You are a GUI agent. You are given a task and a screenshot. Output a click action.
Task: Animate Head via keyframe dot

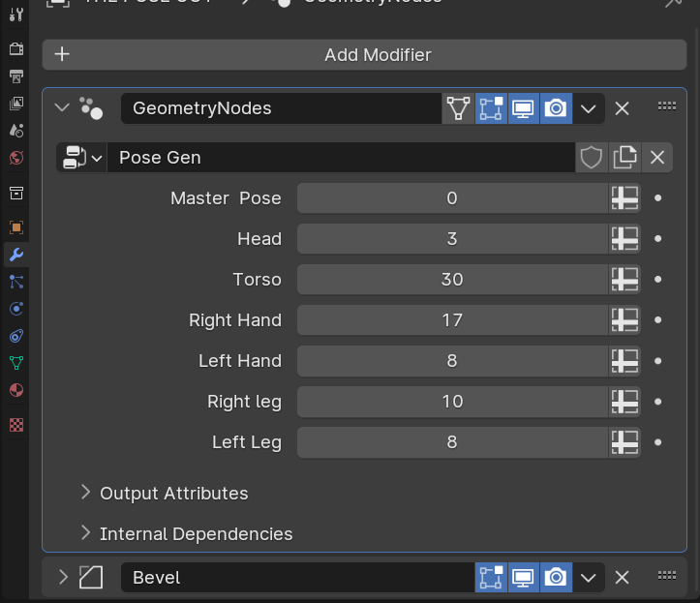pyautogui.click(x=657, y=239)
